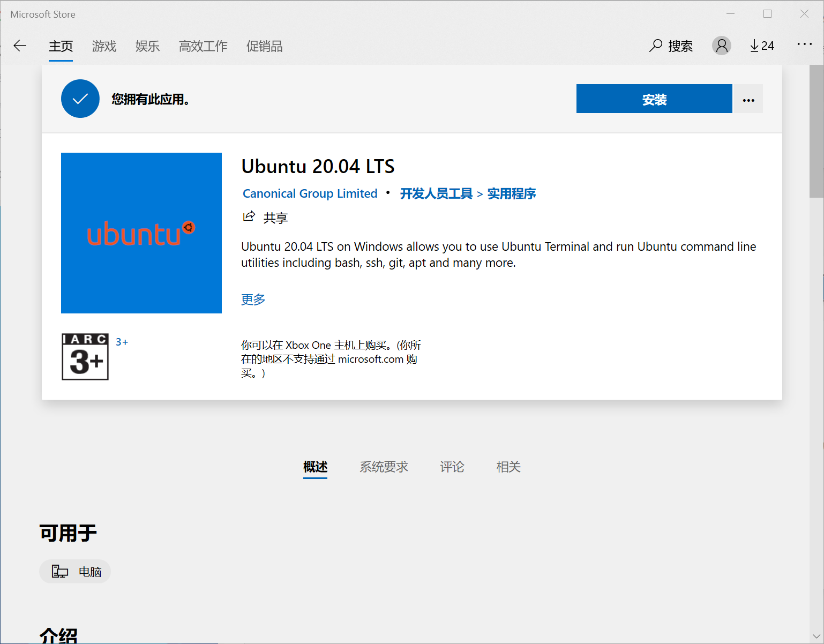The width and height of the screenshot is (824, 644).
Task: Open the 系统要求 section
Action: 384,467
